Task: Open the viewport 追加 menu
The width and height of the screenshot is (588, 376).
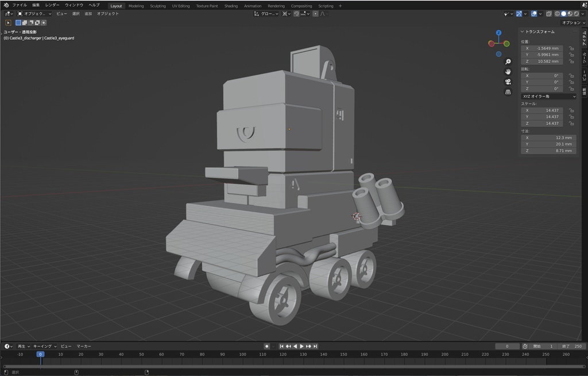Action: tap(88, 14)
